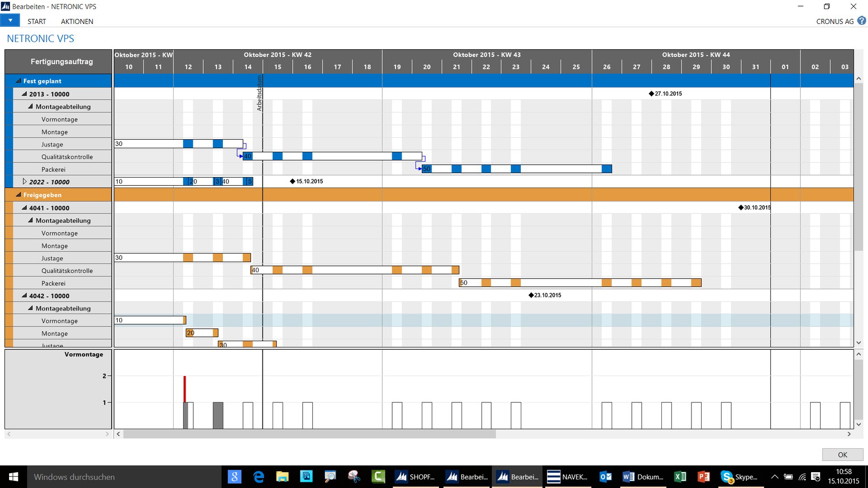Collapse the Freigegeben group
The height and width of the screenshot is (488, 868).
pyautogui.click(x=19, y=195)
